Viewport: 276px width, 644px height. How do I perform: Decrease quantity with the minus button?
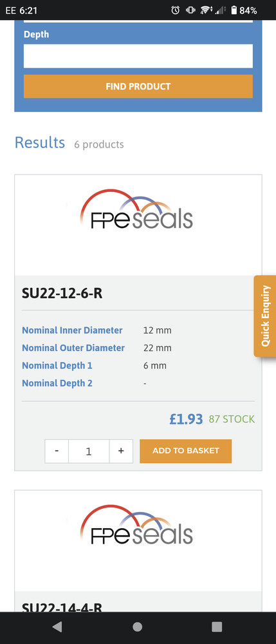point(57,451)
